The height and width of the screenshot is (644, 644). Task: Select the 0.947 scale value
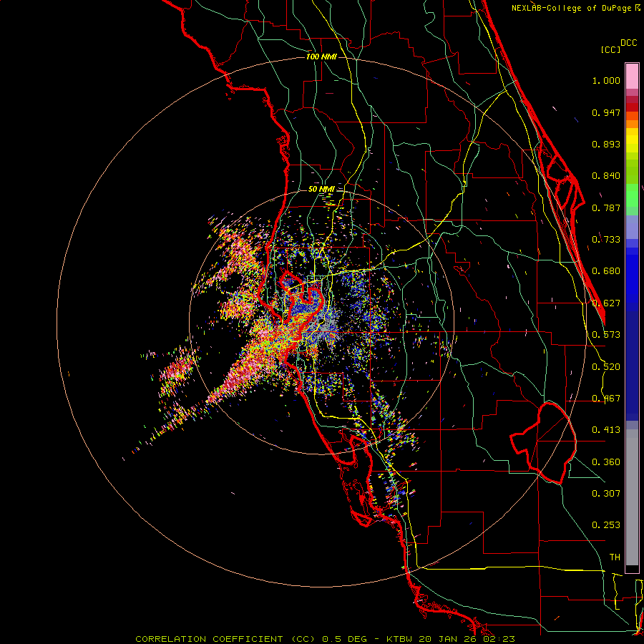click(x=606, y=112)
